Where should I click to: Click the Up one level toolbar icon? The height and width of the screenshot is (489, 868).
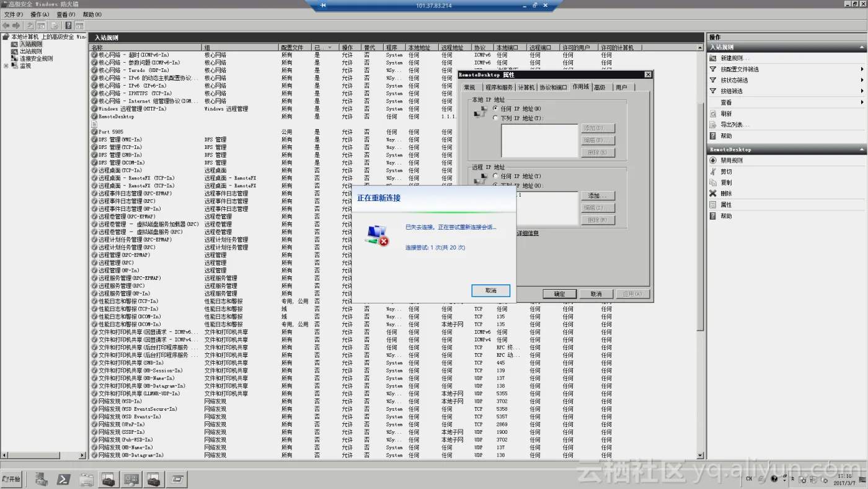(30, 25)
